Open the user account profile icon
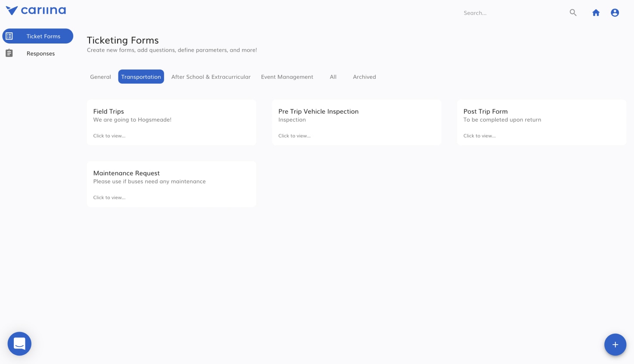Image resolution: width=634 pixels, height=364 pixels. (615, 13)
